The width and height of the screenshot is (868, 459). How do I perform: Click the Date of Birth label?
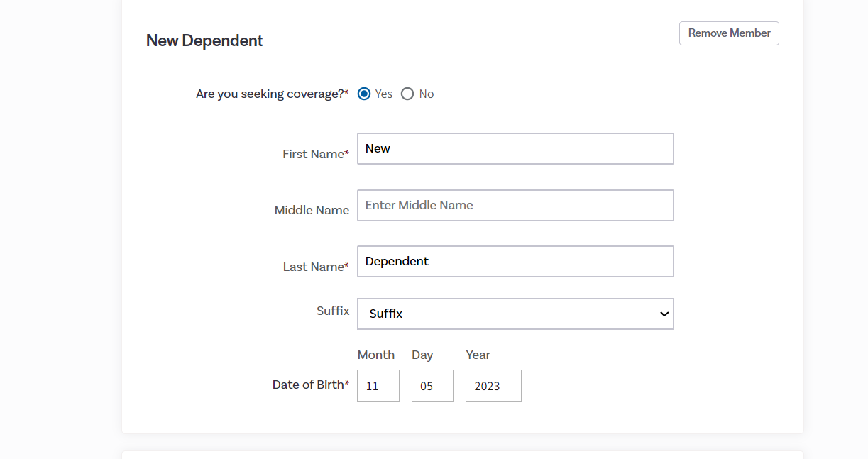tap(308, 385)
